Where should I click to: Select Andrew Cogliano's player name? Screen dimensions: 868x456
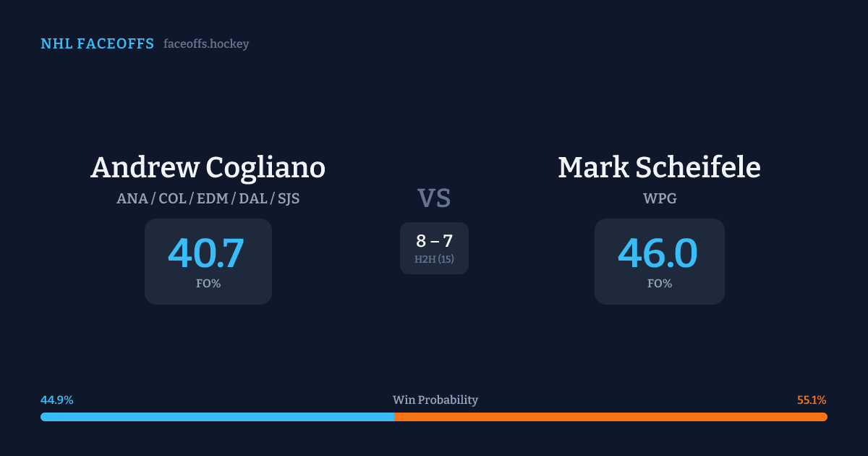pyautogui.click(x=208, y=167)
